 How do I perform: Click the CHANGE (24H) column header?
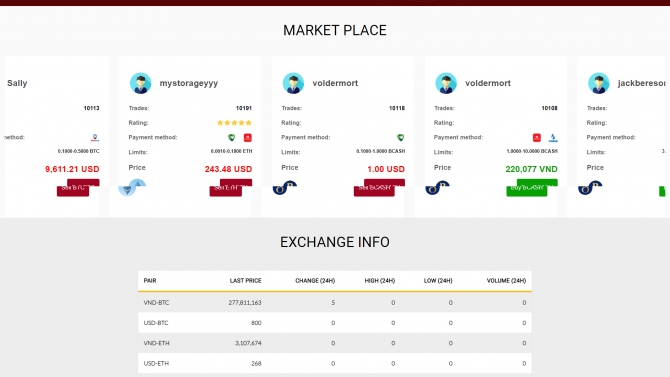click(315, 281)
